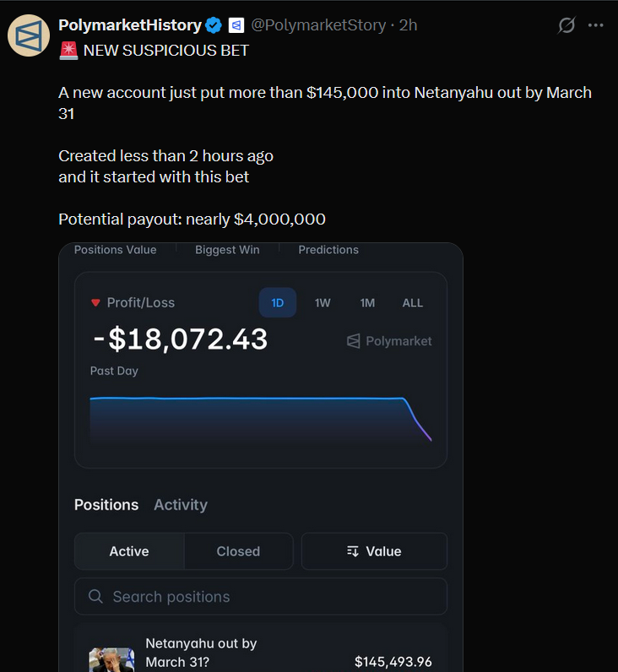Select the ALL time range

pos(413,303)
